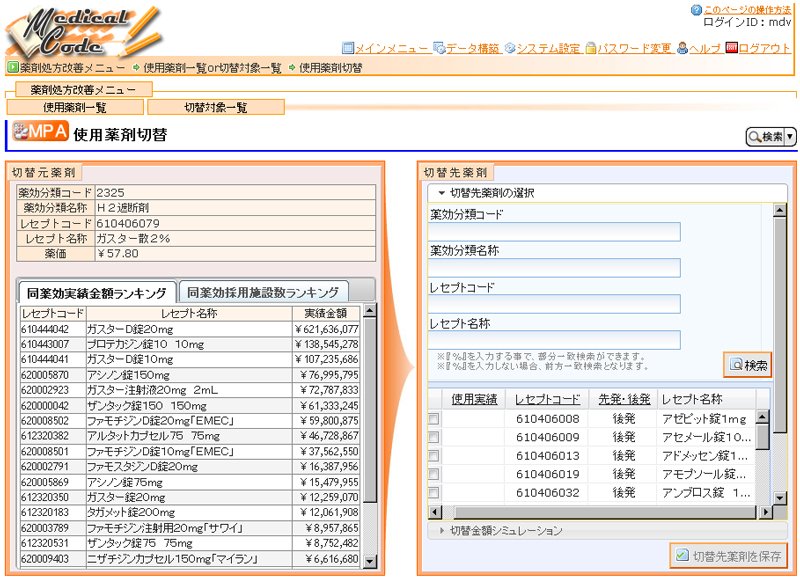
Task: Sort by 先発・後発 column header
Action: [624, 399]
